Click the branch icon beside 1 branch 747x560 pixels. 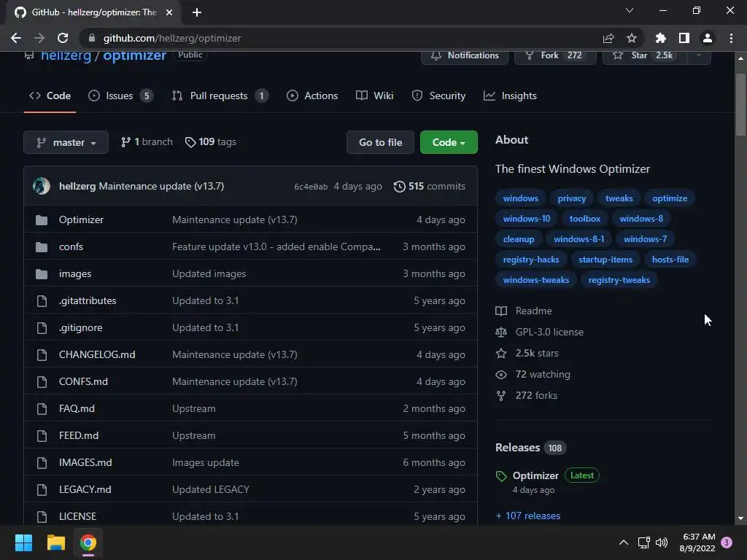pyautogui.click(x=125, y=142)
